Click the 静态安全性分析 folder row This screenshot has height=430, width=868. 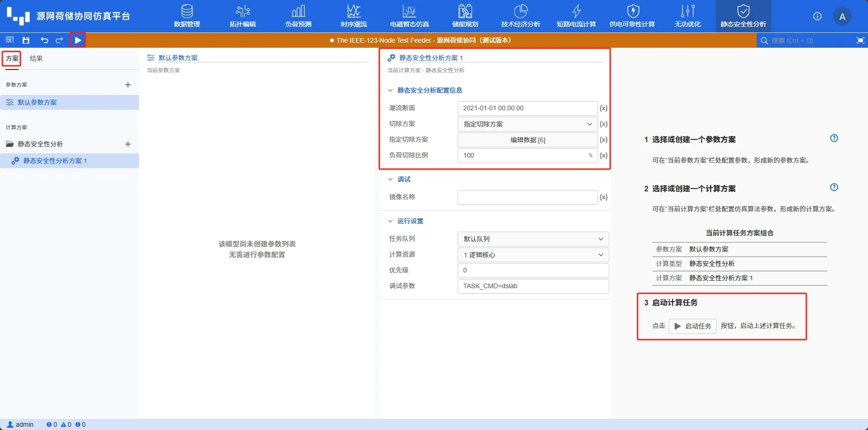click(70, 144)
